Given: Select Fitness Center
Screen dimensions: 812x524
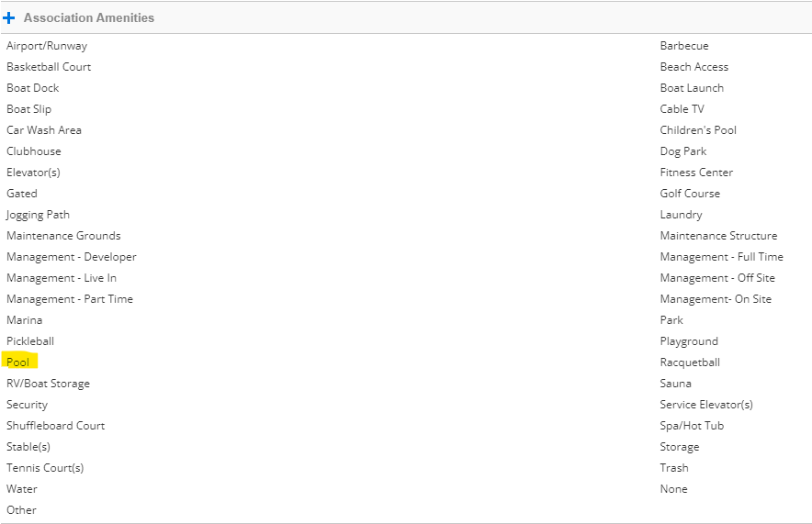Looking at the screenshot, I should [696, 173].
